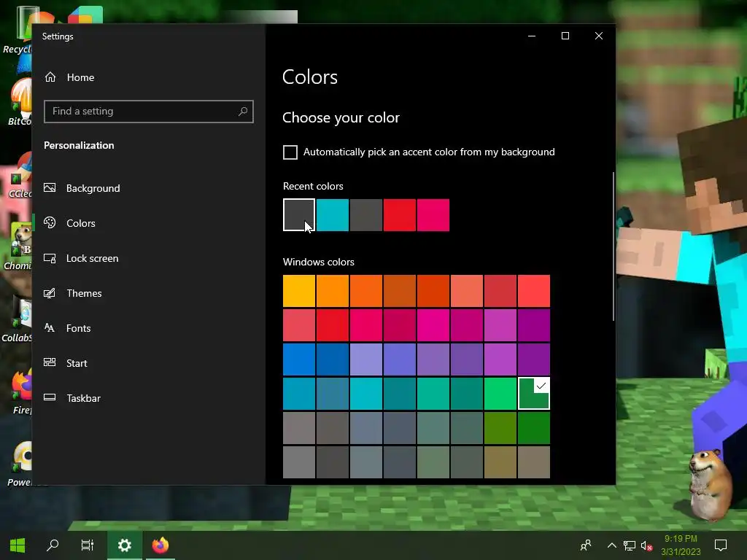Select the dark gray recent color with white border

(x=299, y=215)
